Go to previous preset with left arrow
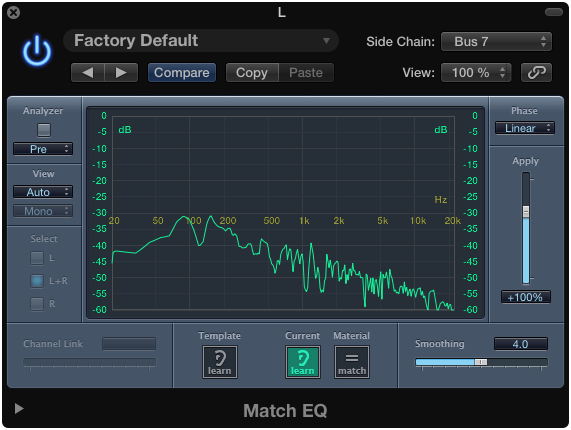 click(x=88, y=72)
